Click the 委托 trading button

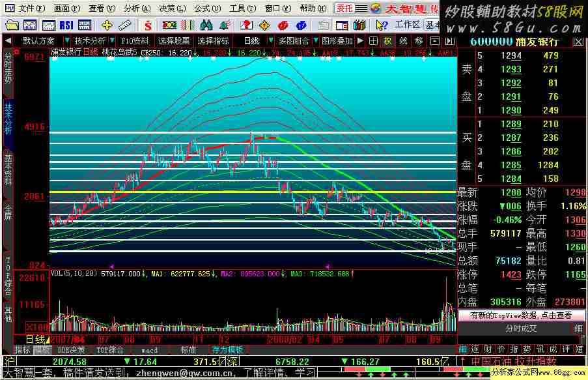coord(344,8)
